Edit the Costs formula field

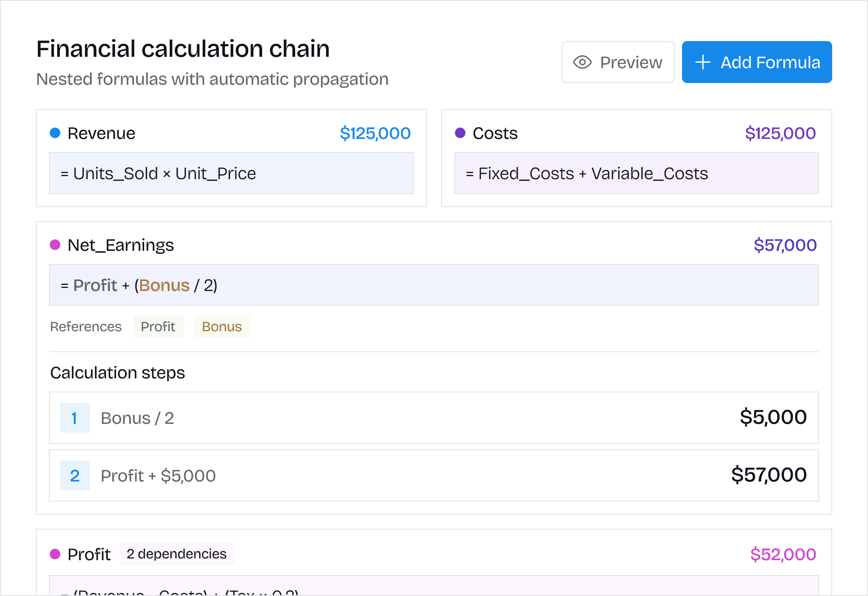[x=636, y=173]
